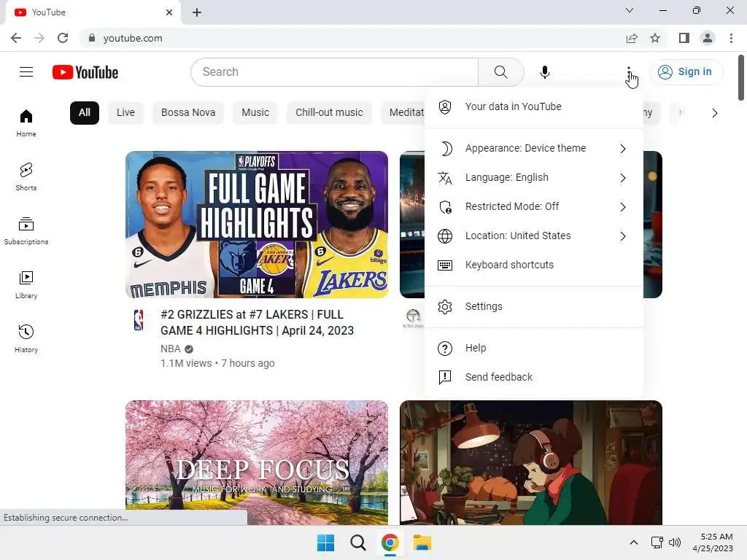Open Location: United States submenu
Viewport: 747px width, 560px height.
tap(533, 236)
